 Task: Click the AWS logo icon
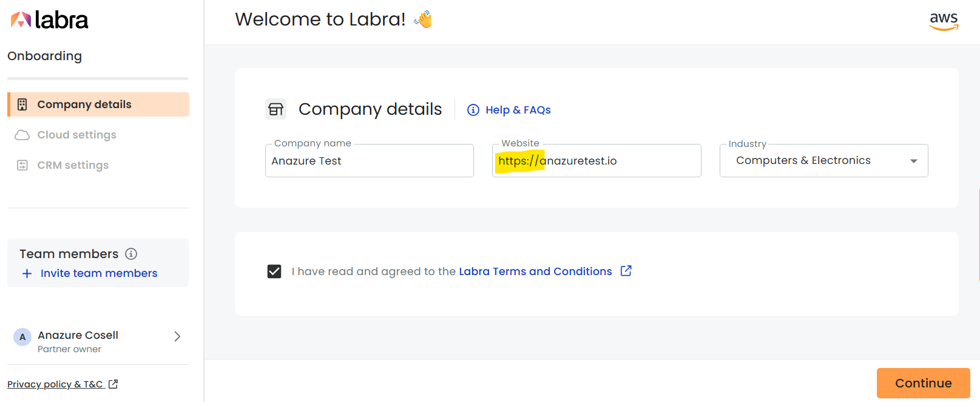(944, 21)
